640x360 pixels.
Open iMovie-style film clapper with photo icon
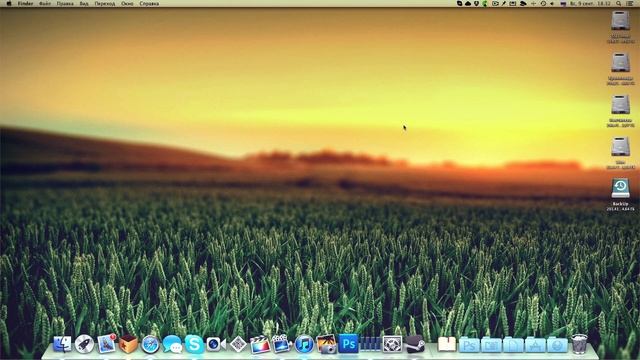click(x=282, y=344)
